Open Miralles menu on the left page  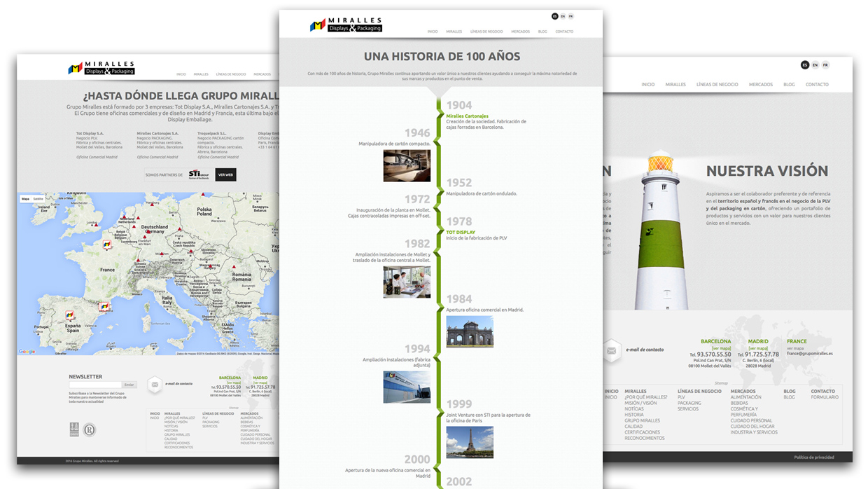[201, 74]
